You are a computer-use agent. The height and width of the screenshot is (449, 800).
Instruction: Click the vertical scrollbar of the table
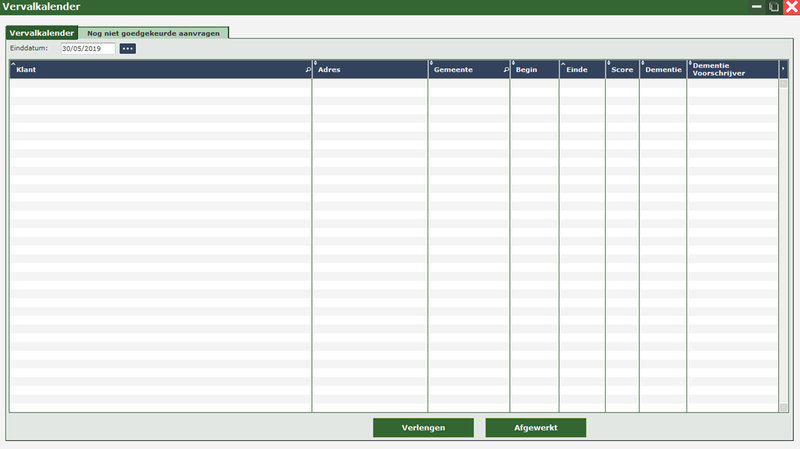(783, 240)
